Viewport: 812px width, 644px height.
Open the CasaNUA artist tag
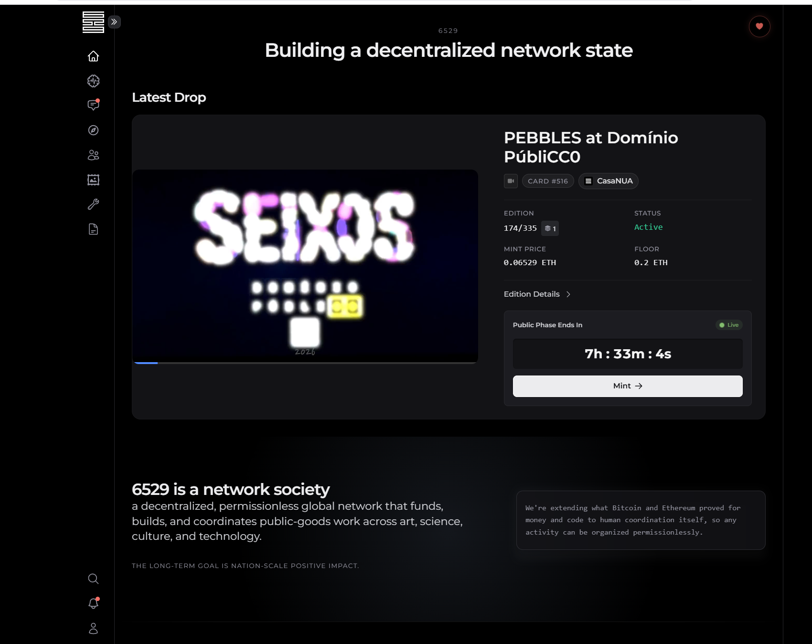click(609, 181)
